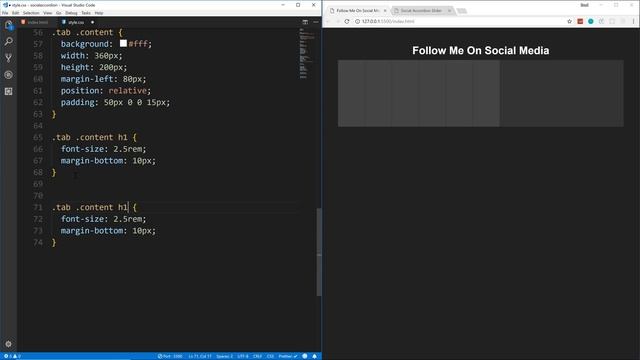Click the feedback smiley in status bar
Viewport: 640px width, 360px height.
304,356
